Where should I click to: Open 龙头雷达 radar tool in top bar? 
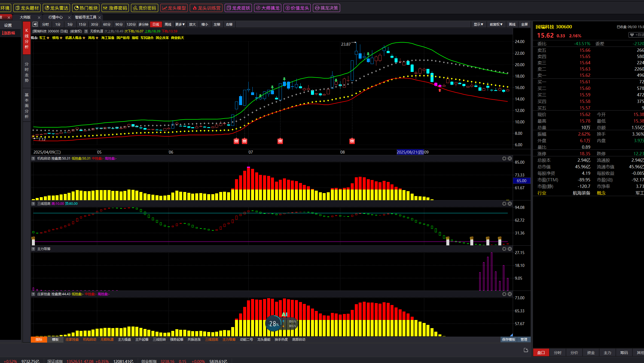tap(56, 8)
